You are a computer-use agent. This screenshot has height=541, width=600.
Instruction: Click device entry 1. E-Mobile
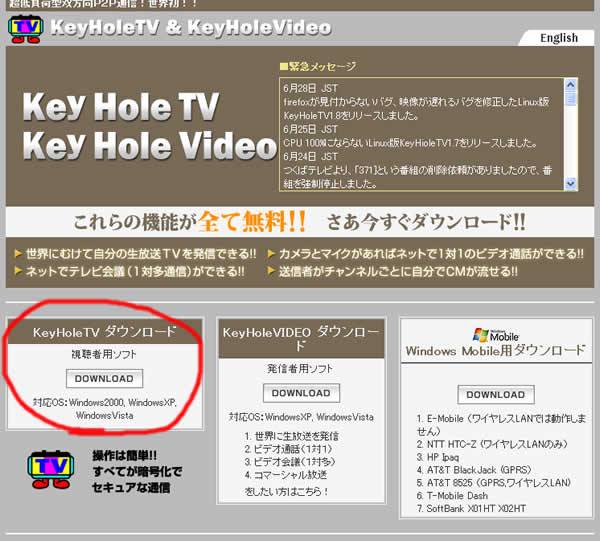501,425
